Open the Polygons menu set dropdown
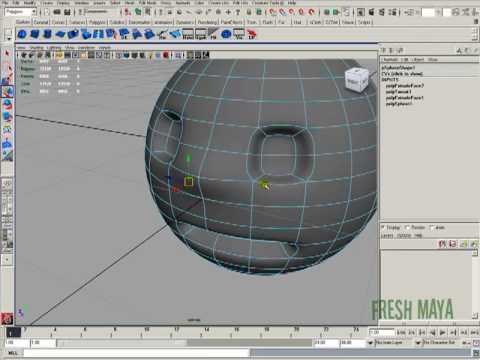The image size is (480, 360). 20,12
